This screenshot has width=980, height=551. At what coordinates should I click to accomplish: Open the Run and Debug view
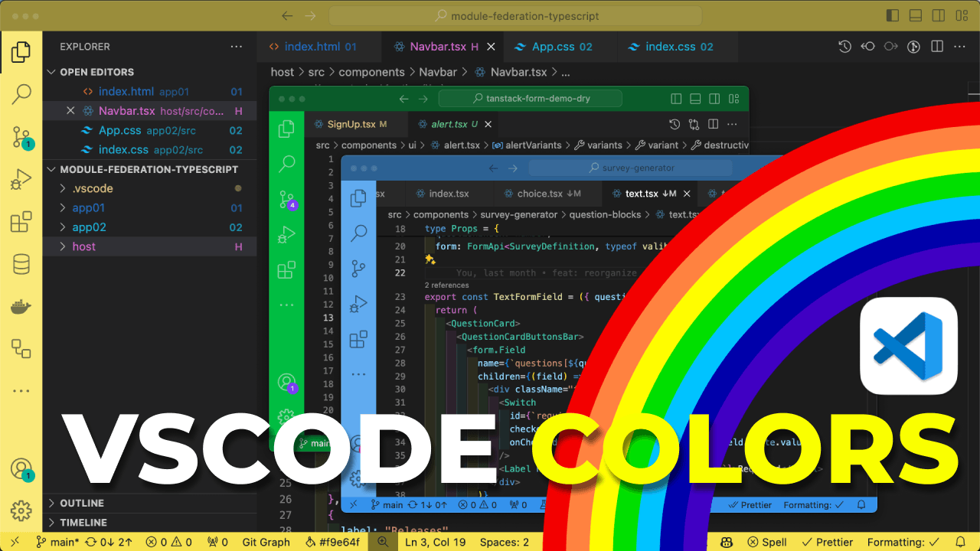(21, 178)
